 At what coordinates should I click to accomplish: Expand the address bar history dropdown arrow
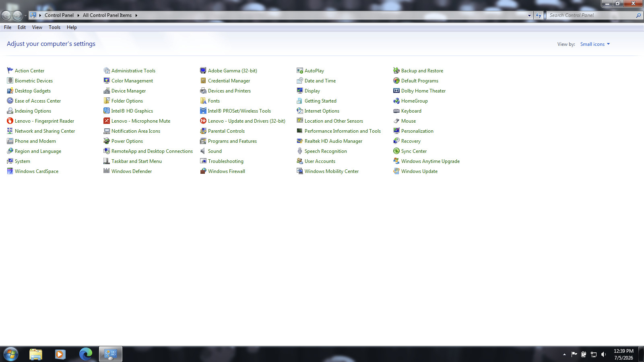coord(529,15)
